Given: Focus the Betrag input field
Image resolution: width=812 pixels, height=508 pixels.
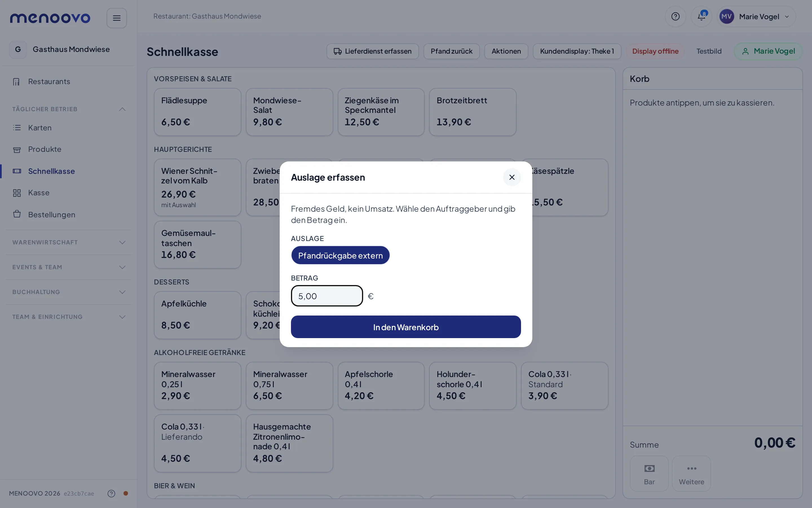Looking at the screenshot, I should tap(327, 296).
